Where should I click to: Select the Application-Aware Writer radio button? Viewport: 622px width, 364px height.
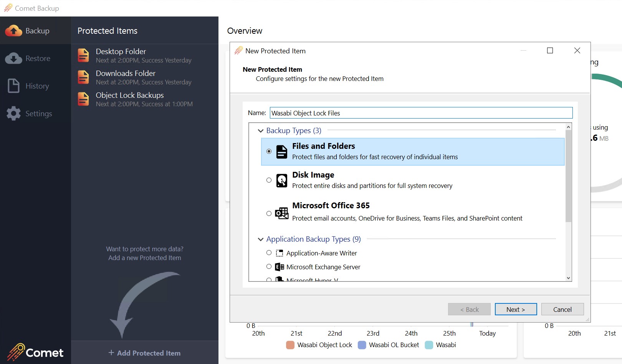pos(269,252)
